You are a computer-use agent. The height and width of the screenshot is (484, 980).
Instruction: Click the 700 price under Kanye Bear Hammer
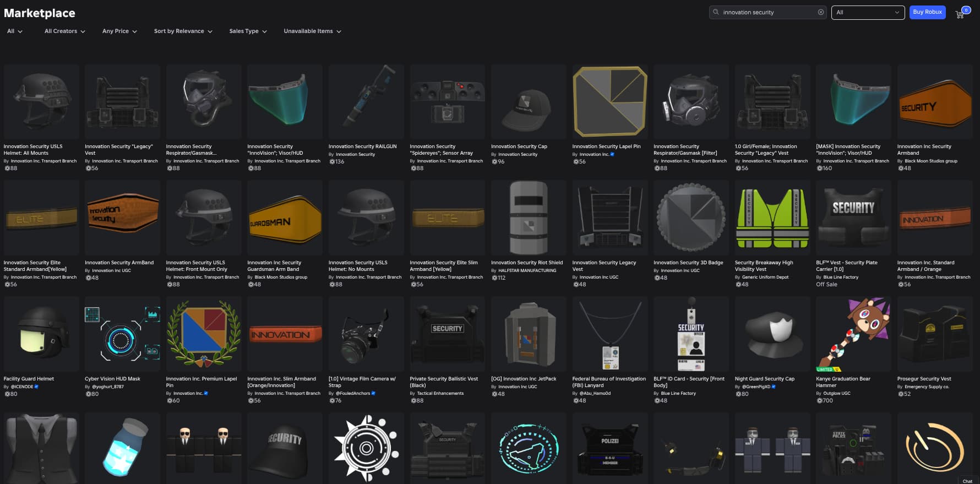(825, 400)
